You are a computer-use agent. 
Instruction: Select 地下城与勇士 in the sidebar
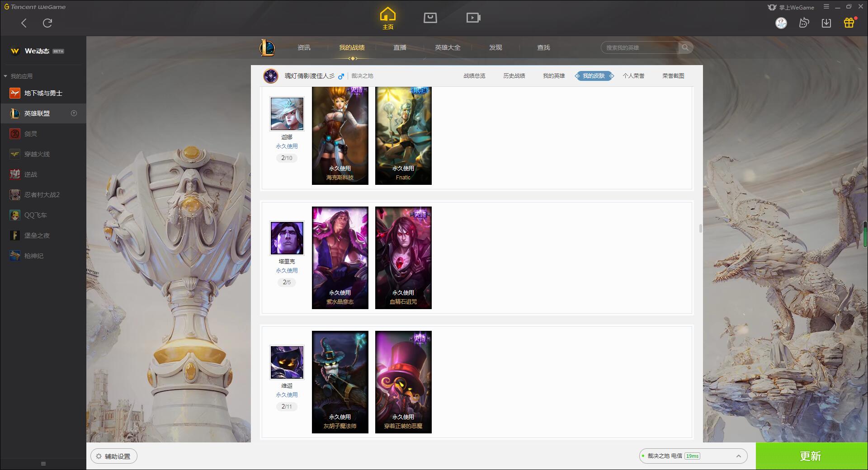click(43, 93)
